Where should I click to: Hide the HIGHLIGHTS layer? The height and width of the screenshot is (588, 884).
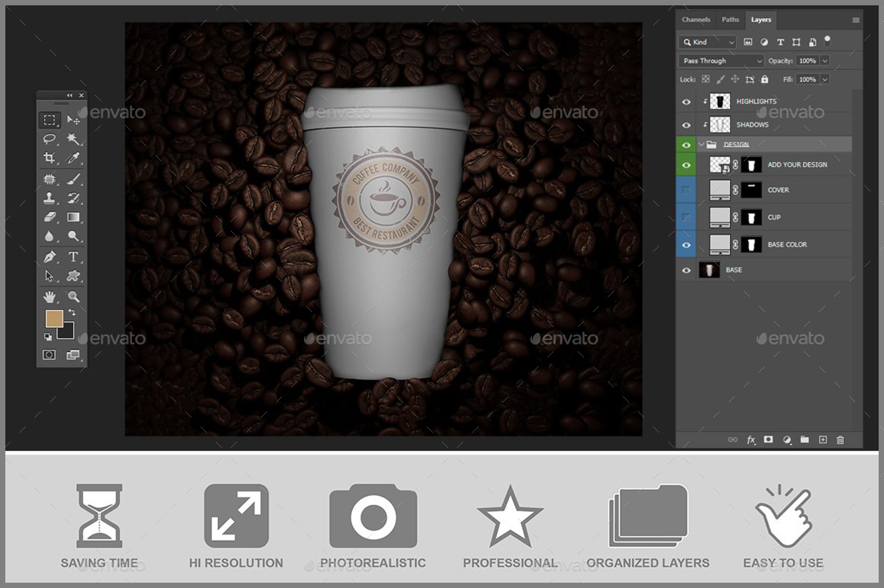(686, 102)
